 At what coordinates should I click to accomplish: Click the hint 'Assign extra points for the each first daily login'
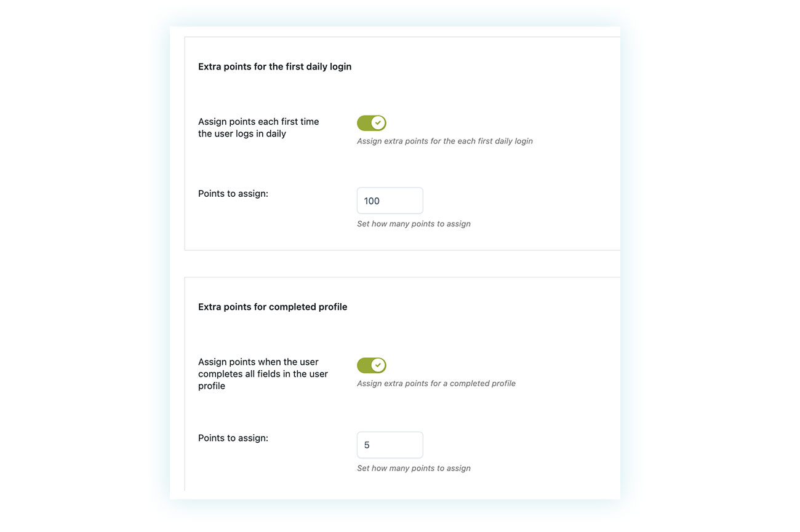[444, 141]
